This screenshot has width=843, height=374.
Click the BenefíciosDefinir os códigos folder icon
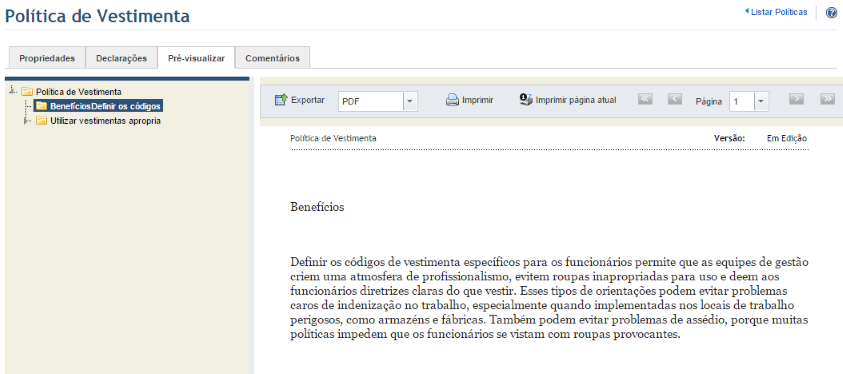[41, 106]
